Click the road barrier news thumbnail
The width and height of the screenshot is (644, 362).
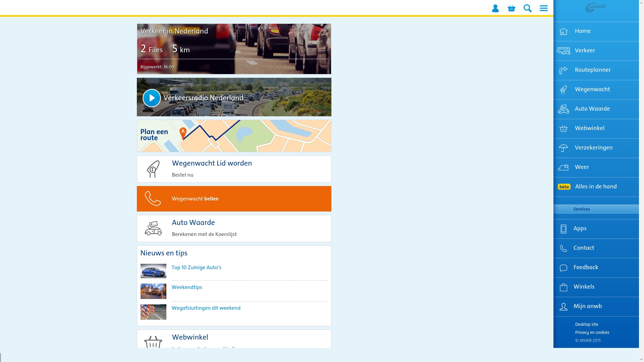point(153,312)
